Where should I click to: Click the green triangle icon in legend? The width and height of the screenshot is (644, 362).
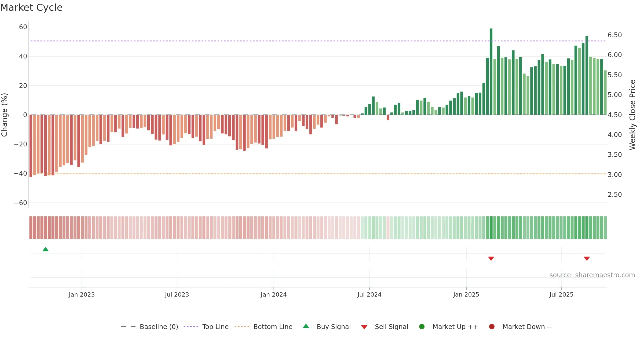click(306, 326)
